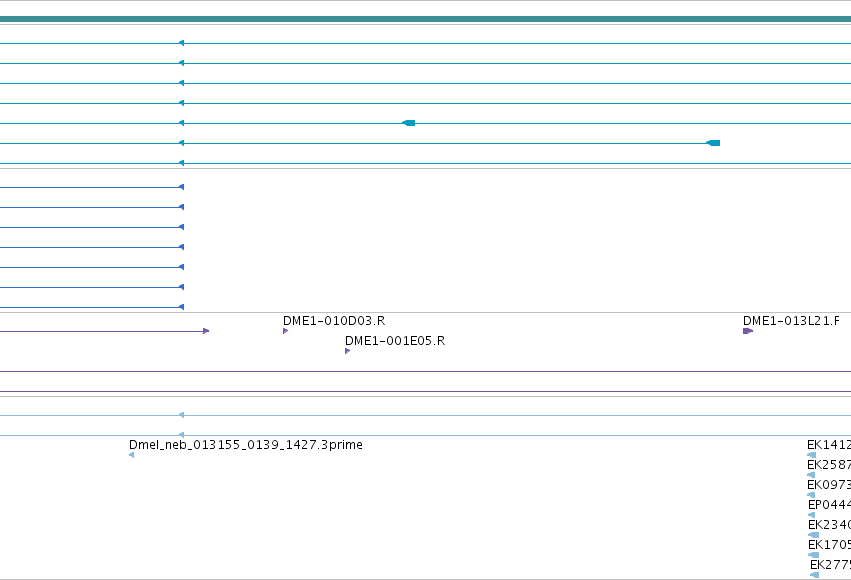Click the EK1705 feature label
The image size is (851, 580).
pos(829,545)
